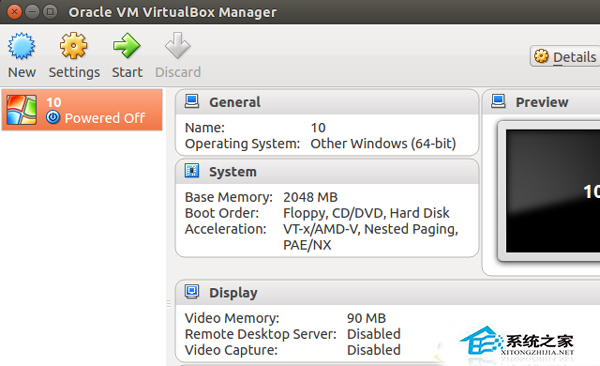The width and height of the screenshot is (600, 366).
Task: Click the Windows logo icon of VM 10
Action: [x=21, y=110]
